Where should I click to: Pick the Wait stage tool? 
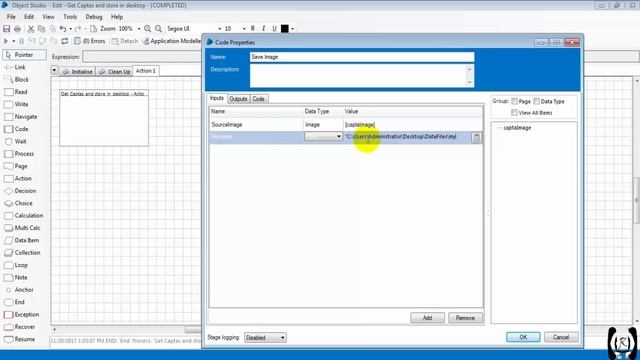(x=16, y=141)
